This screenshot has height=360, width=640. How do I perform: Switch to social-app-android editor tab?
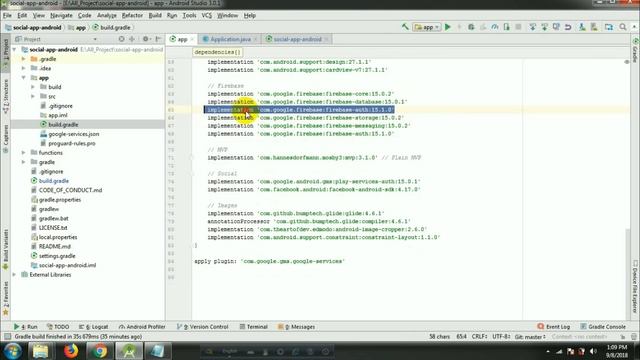[x=297, y=39]
